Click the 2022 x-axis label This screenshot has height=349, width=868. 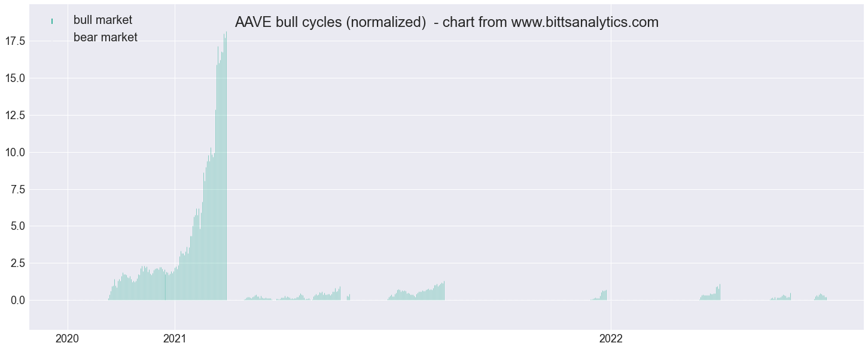[611, 339]
